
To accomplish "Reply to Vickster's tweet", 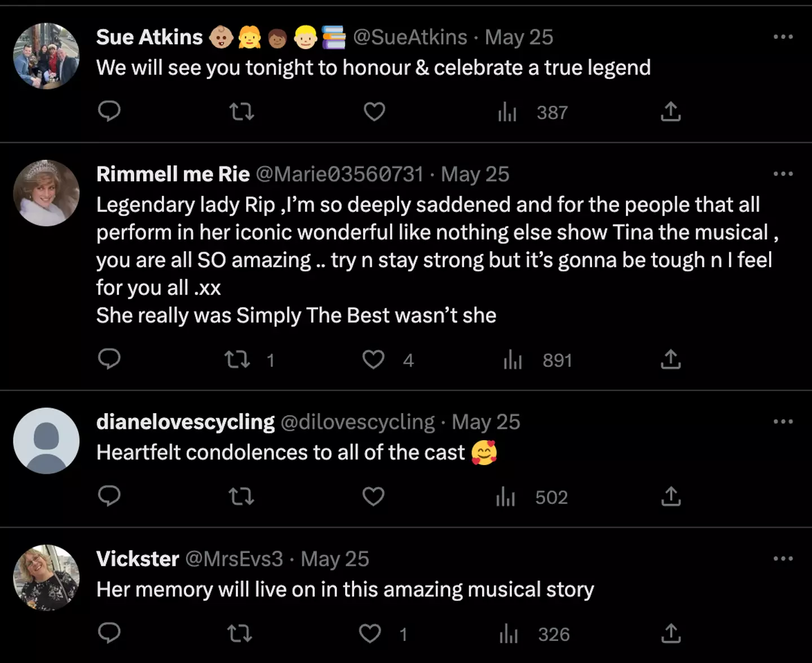I will pyautogui.click(x=109, y=633).
